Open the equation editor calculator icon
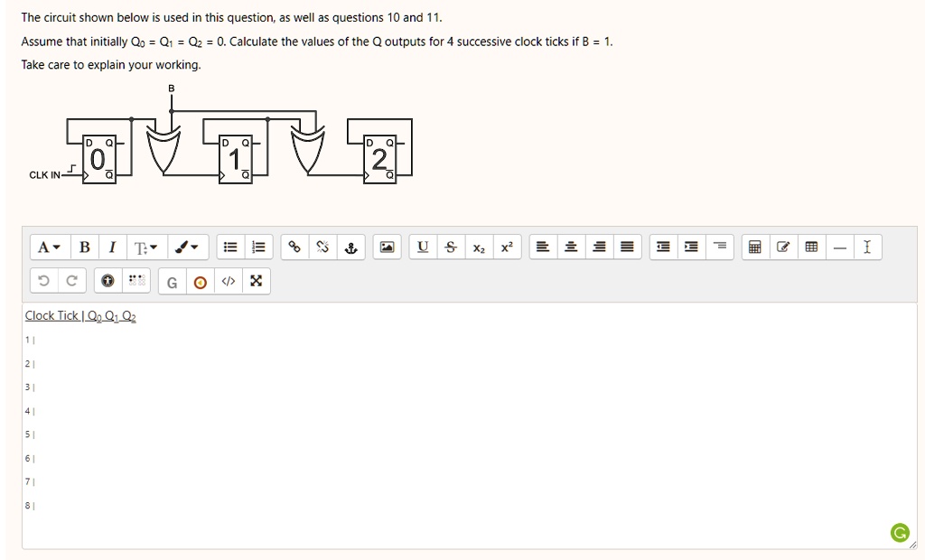Screen dimensions: 925x560 tap(754, 247)
